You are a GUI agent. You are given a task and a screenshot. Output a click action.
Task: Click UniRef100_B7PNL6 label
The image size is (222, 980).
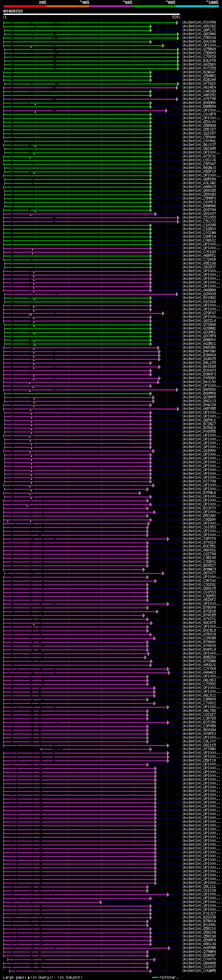click(199, 492)
